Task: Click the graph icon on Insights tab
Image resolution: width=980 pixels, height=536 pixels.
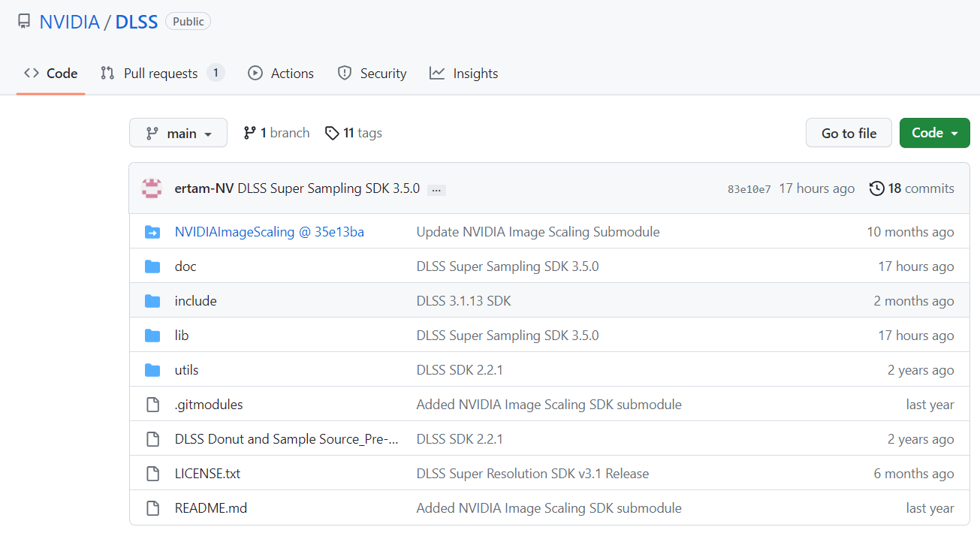Action: click(x=437, y=73)
